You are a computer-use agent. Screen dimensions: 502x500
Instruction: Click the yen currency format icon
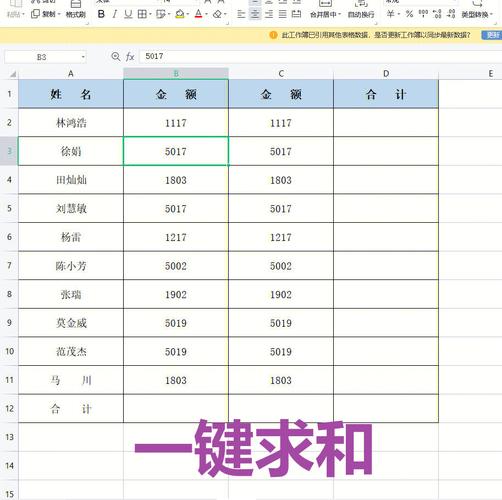coord(390,14)
